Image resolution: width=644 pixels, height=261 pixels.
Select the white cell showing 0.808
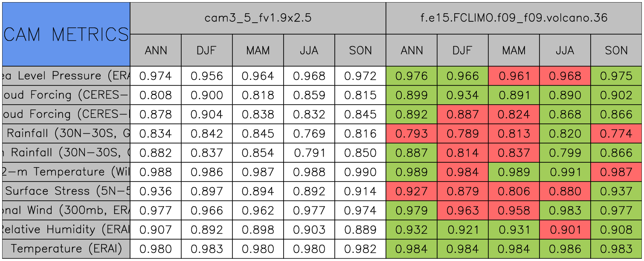(x=156, y=95)
